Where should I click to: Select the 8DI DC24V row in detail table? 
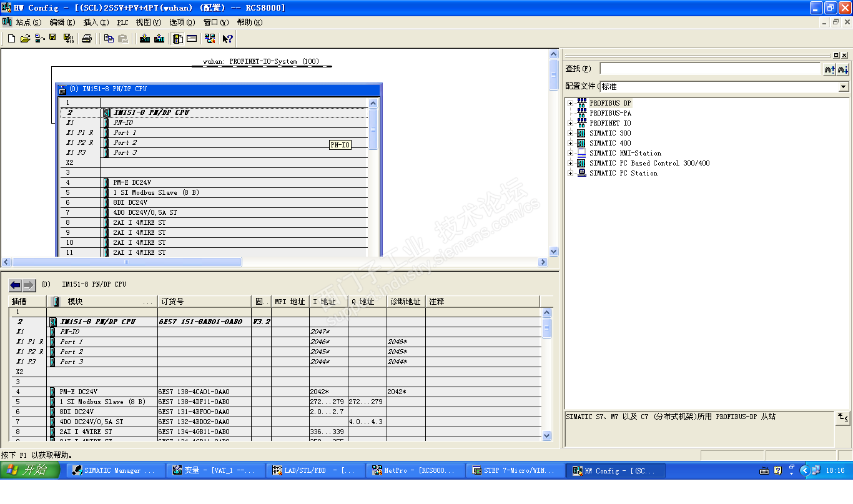click(x=275, y=412)
